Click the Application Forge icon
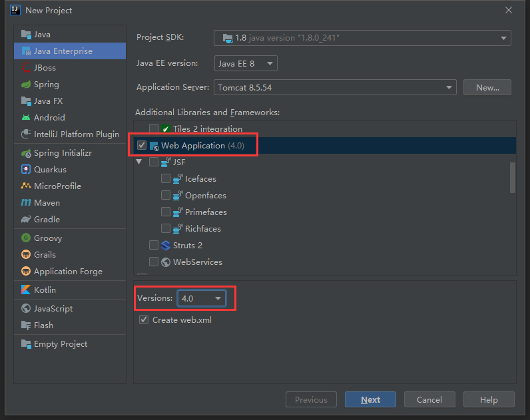Image resolution: width=530 pixels, height=420 pixels. click(26, 271)
